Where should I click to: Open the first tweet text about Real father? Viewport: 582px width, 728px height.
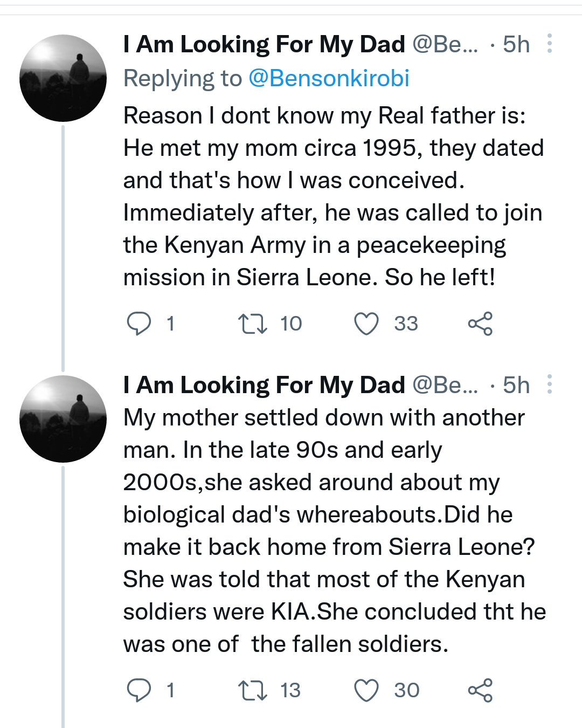[334, 196]
